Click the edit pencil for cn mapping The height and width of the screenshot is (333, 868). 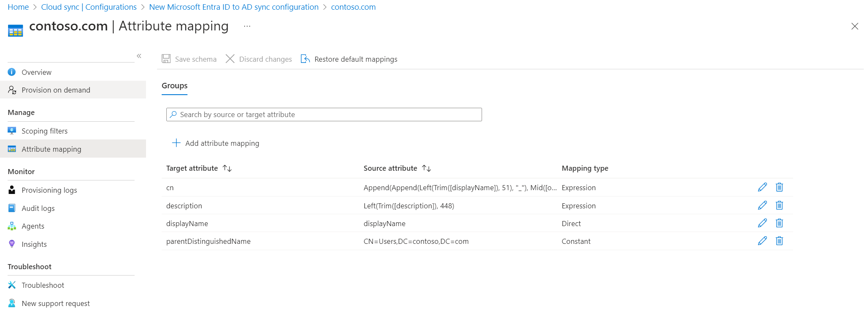(x=762, y=187)
